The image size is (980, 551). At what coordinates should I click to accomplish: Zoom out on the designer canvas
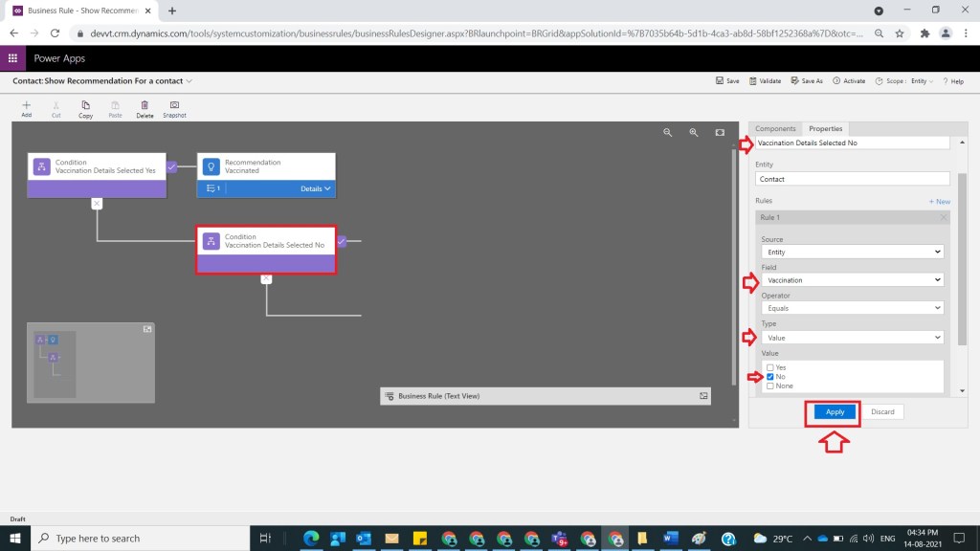point(668,133)
